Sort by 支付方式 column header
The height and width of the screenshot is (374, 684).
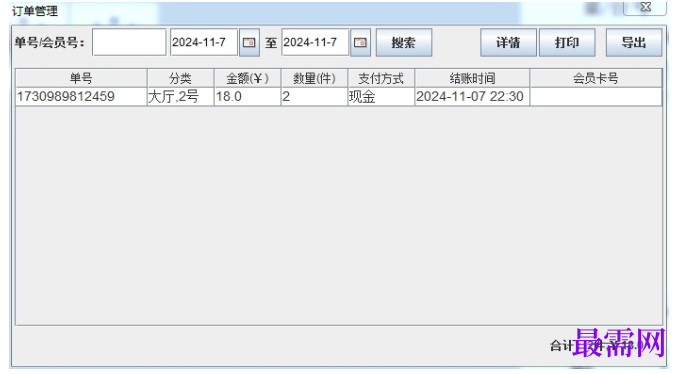pos(381,78)
